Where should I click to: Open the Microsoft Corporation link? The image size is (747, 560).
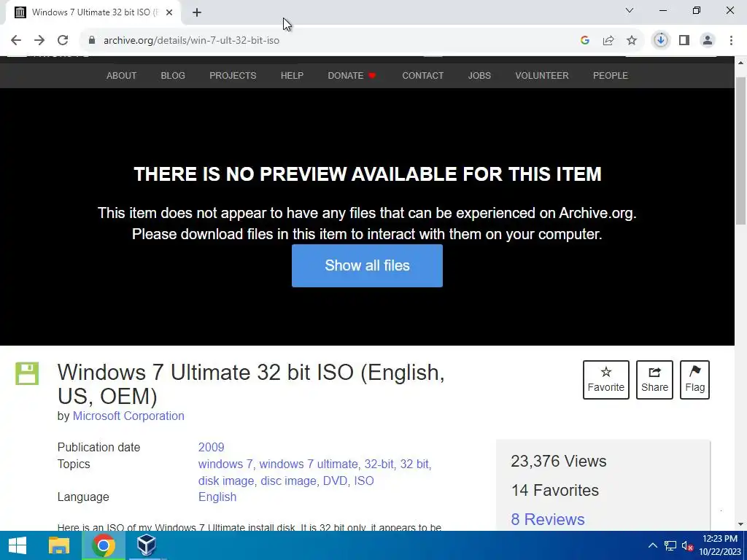tap(128, 416)
